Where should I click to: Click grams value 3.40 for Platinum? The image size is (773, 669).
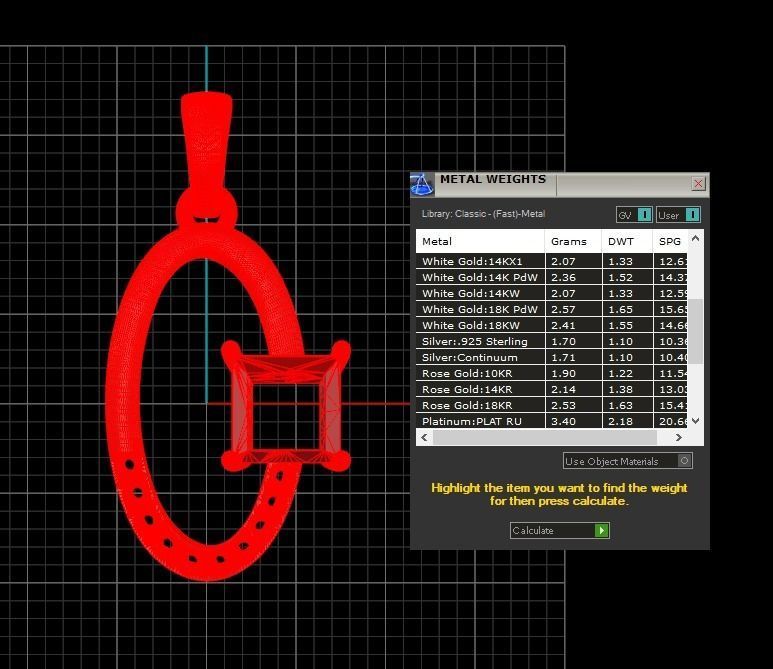(x=563, y=422)
